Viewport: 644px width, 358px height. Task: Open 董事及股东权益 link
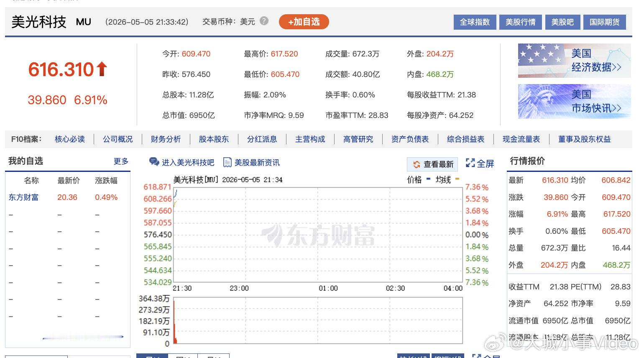(x=585, y=139)
